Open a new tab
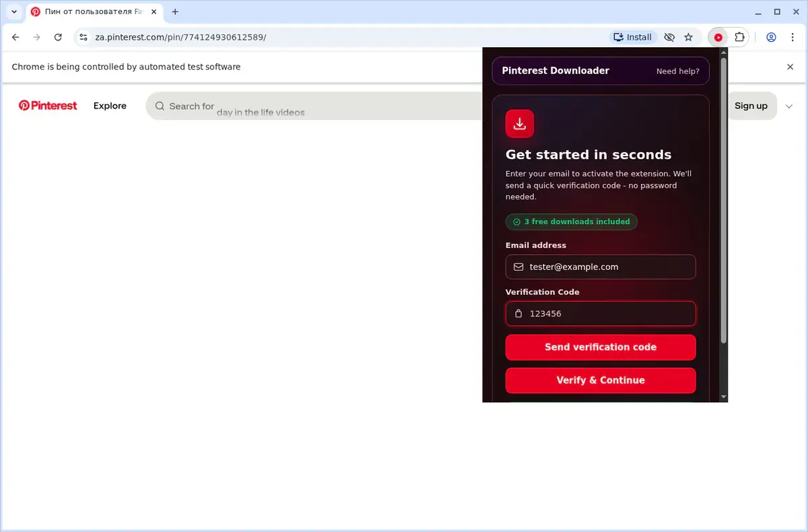Screen dimensions: 808x532 pyautogui.click(x=175, y=12)
